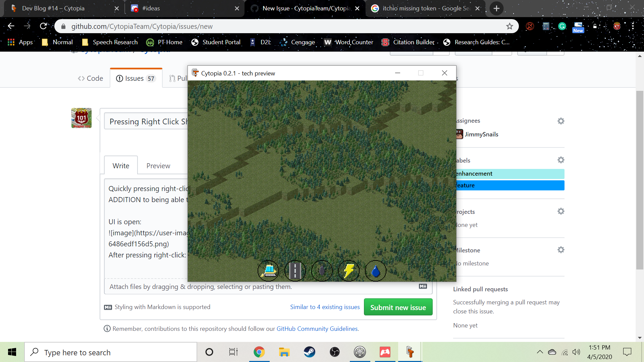Click the Markdown icon in the attachment bar
Image resolution: width=644 pixels, height=362 pixels.
[x=423, y=286]
